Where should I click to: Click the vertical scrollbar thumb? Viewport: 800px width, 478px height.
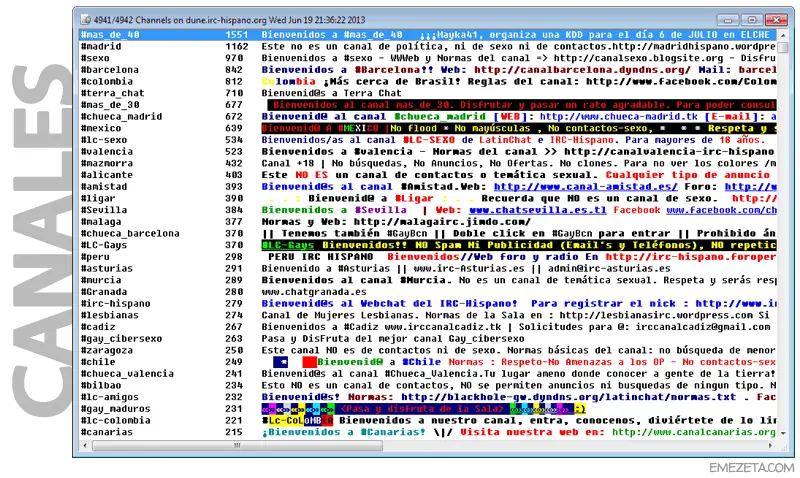click(x=783, y=47)
